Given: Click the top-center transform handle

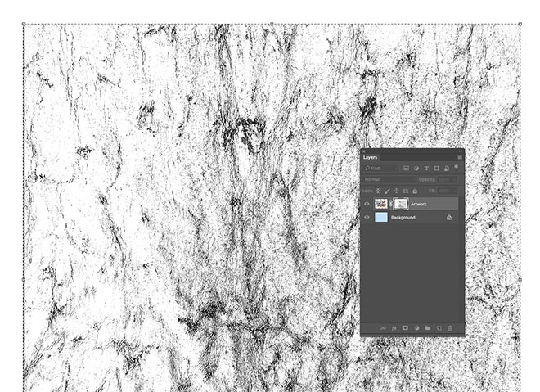Looking at the screenshot, I should coord(272,24).
